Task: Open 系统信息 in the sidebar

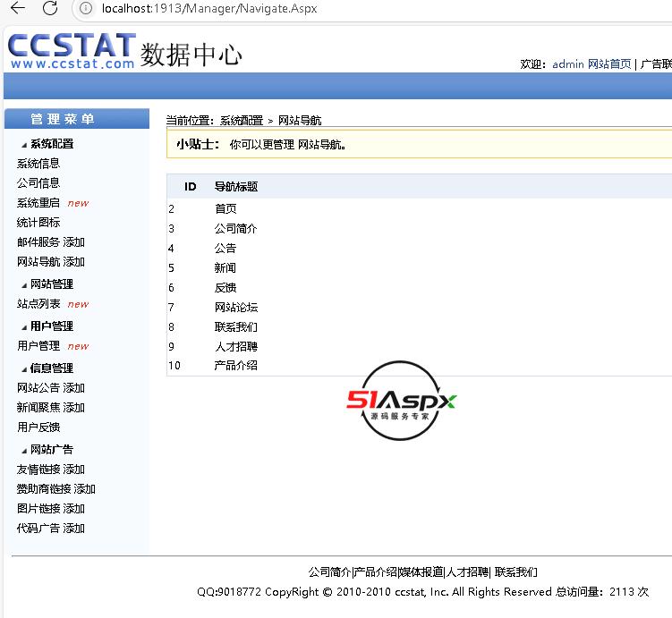Action: pos(38,164)
